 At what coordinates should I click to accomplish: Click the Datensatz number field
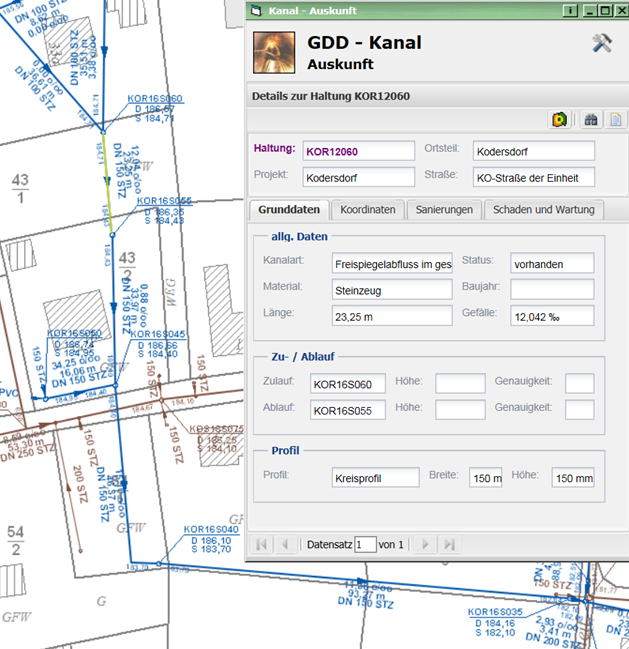365,544
